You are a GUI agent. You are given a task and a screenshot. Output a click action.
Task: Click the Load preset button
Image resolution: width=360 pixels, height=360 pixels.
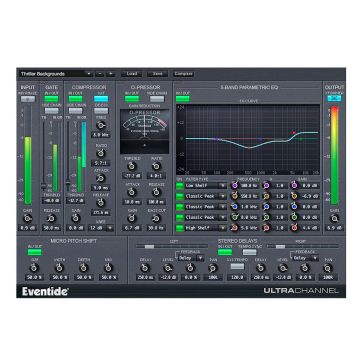tap(131, 74)
